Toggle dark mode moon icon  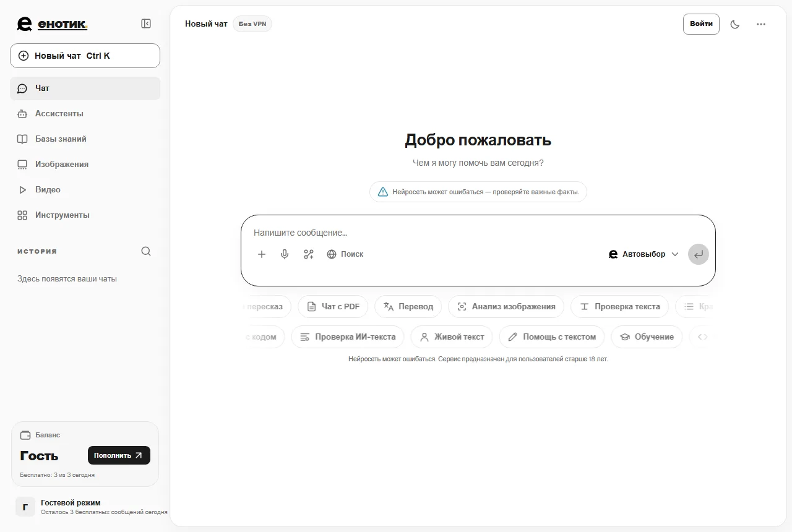[x=735, y=24]
